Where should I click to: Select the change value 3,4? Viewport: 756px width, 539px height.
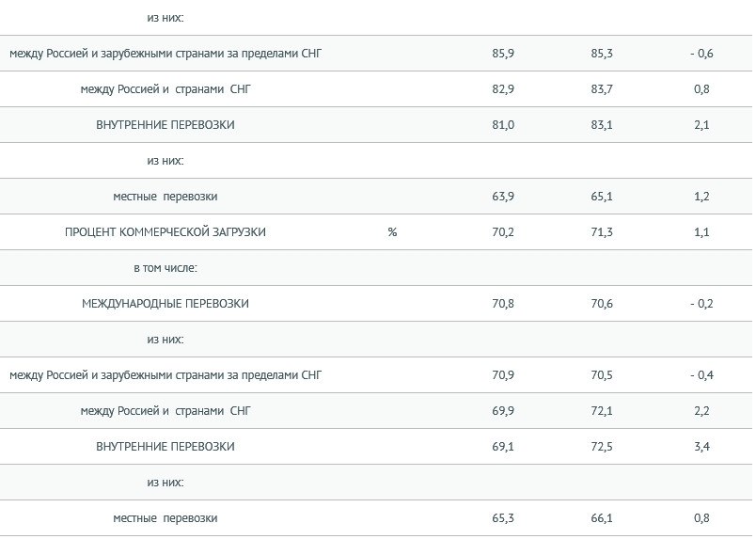[x=701, y=447]
